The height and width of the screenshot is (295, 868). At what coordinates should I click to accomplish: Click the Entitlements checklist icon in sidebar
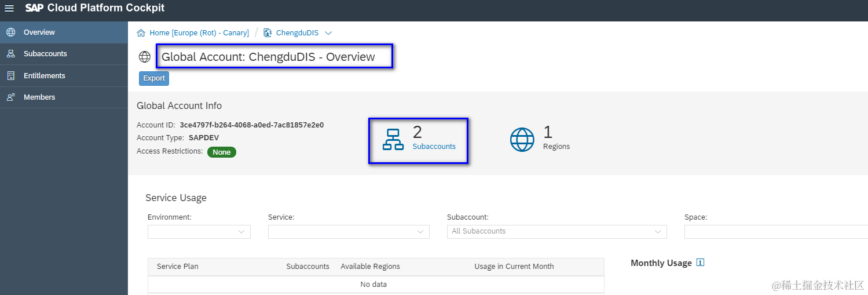(10, 76)
